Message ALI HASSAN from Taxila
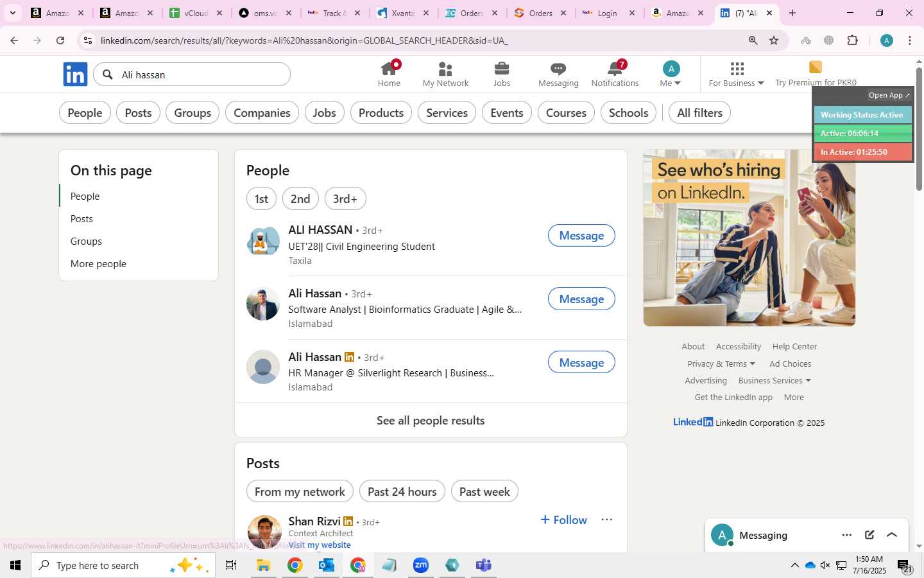 tap(581, 236)
